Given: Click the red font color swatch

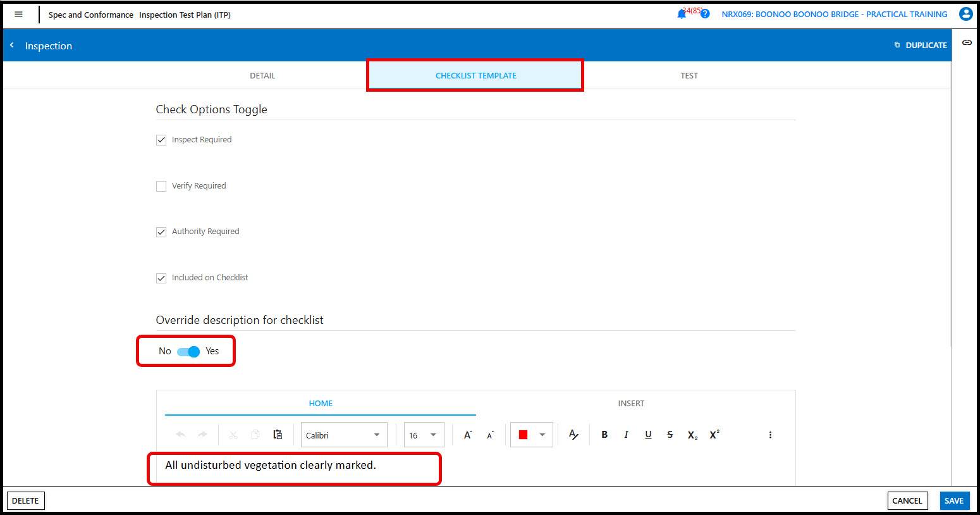Looking at the screenshot, I should click(523, 435).
